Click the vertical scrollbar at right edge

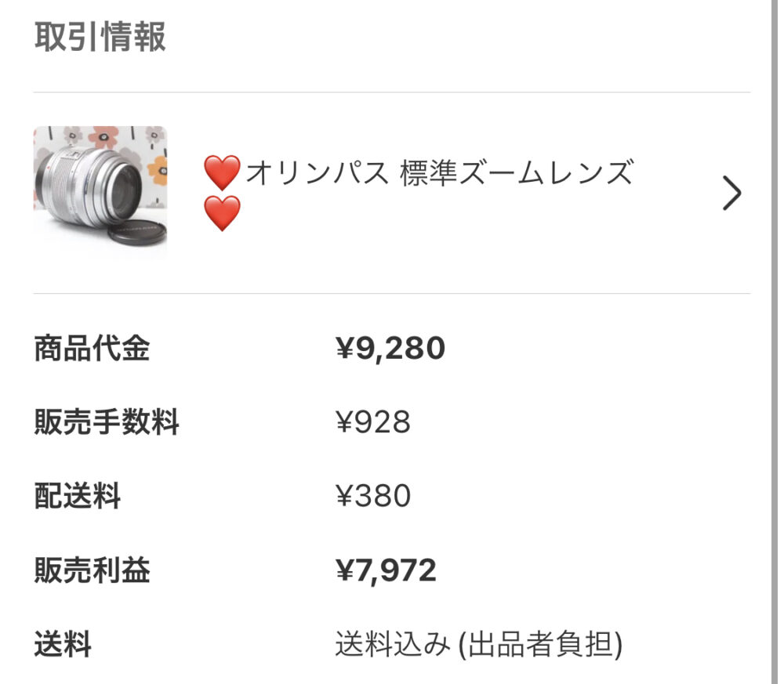point(775,342)
